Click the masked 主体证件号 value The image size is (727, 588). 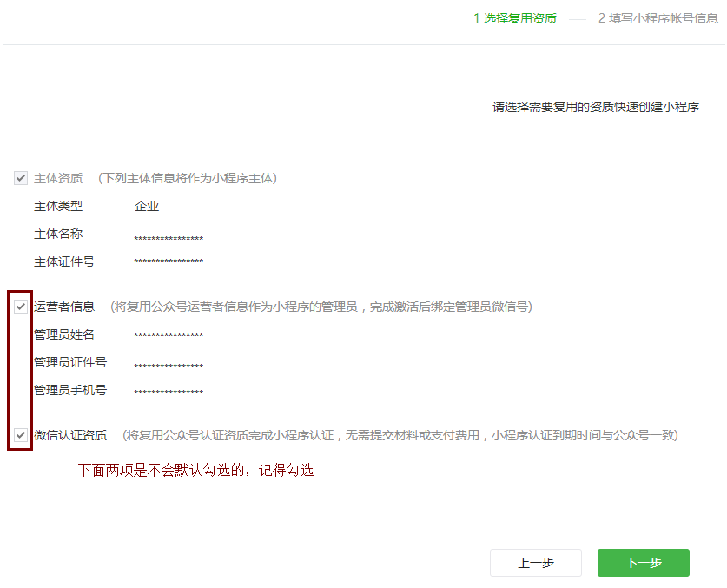click(x=168, y=261)
